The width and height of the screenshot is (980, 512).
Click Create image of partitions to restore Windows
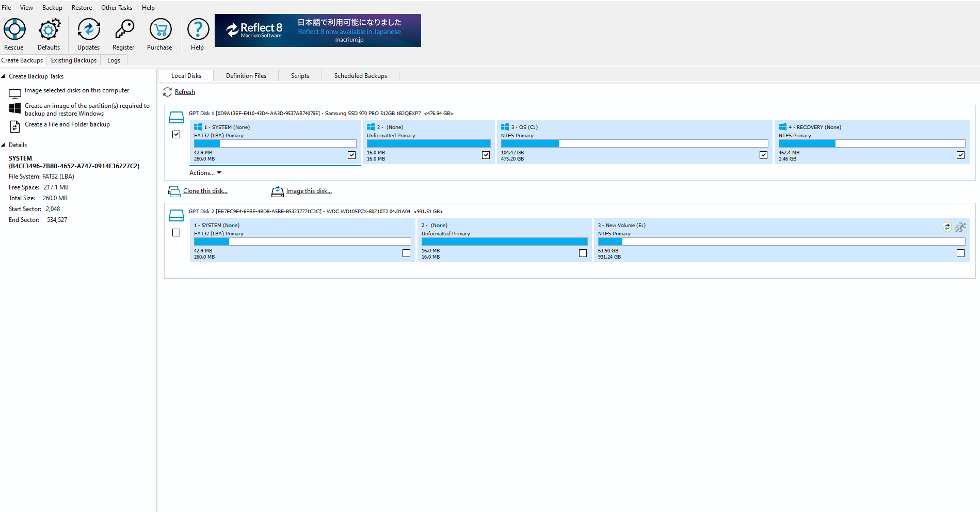coord(87,109)
